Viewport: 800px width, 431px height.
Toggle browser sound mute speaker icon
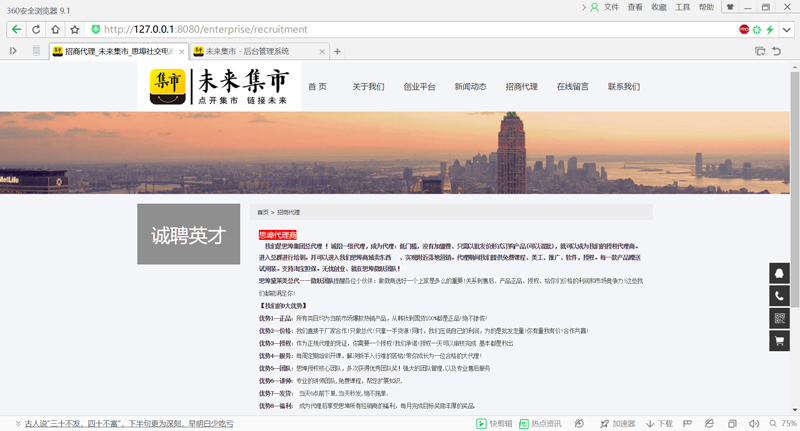755,423
